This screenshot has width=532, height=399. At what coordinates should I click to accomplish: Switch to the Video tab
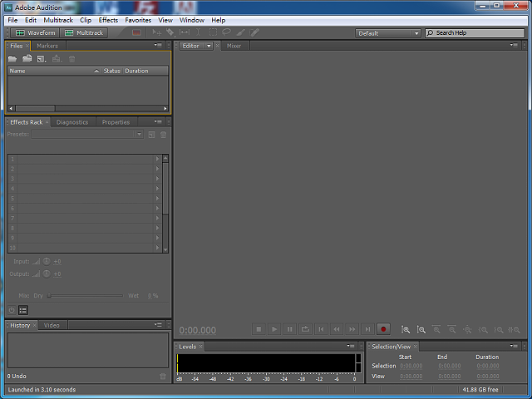click(52, 325)
